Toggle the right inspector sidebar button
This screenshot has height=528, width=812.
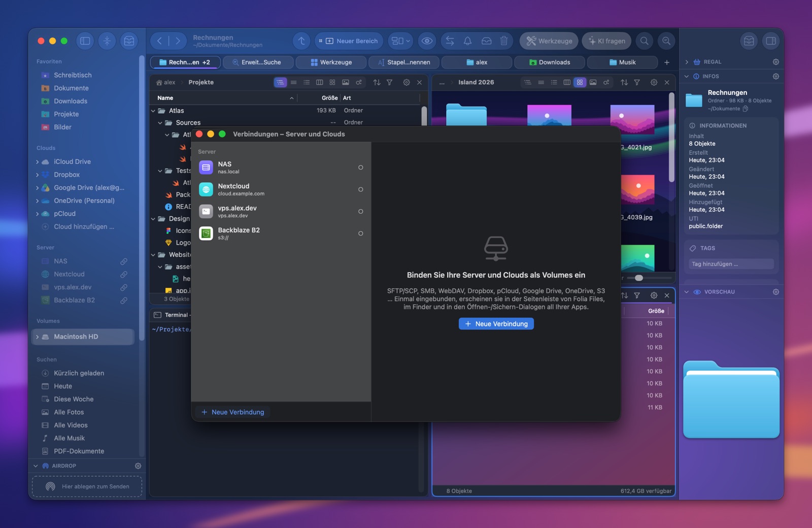(x=771, y=41)
